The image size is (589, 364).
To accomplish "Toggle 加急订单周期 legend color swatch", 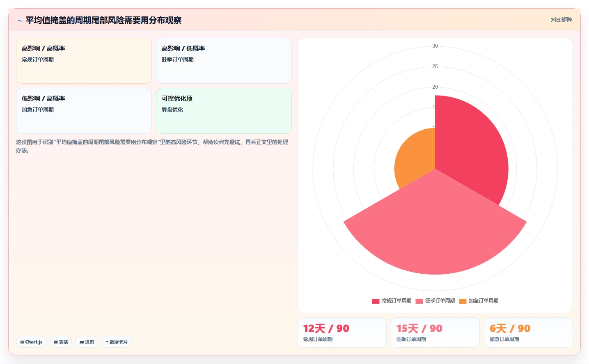I will (x=463, y=301).
